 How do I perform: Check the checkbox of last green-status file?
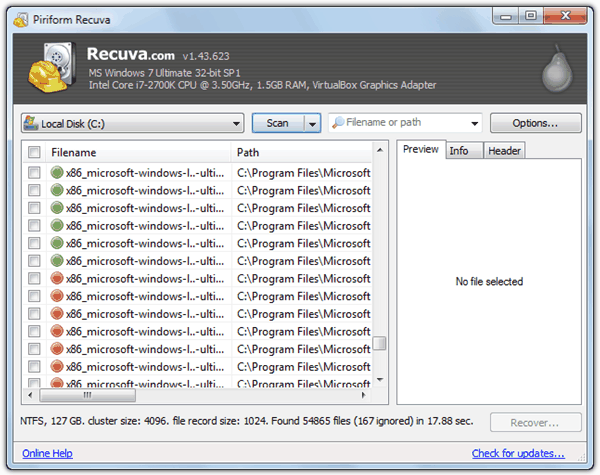click(x=34, y=261)
